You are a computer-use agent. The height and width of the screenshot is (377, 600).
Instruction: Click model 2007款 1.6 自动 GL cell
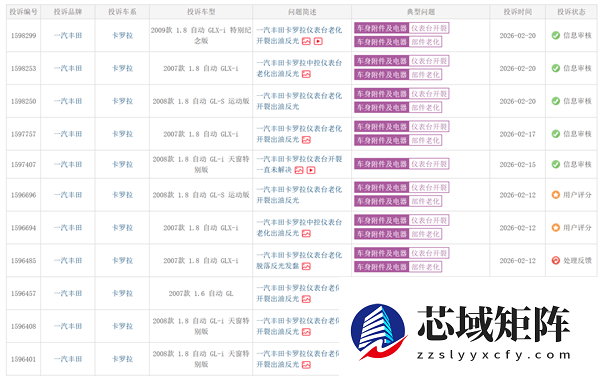[201, 294]
